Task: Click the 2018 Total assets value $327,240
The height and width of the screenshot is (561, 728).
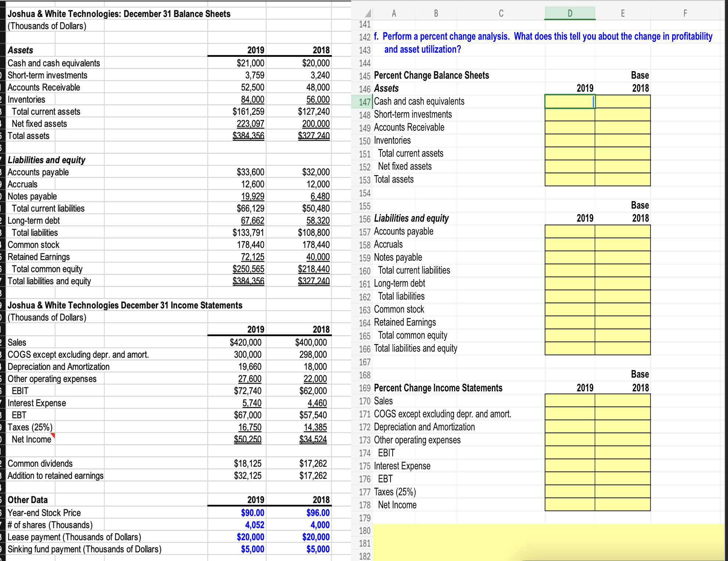Action: pyautogui.click(x=313, y=136)
